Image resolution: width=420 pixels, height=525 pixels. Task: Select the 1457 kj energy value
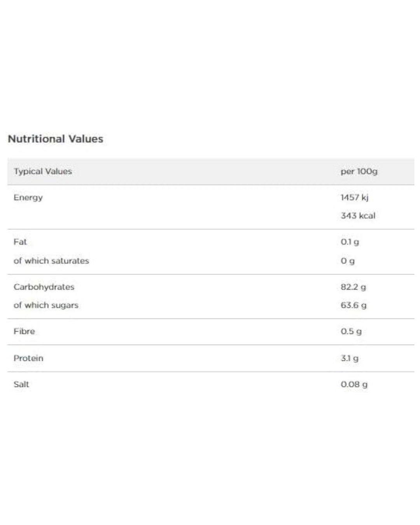click(x=354, y=198)
